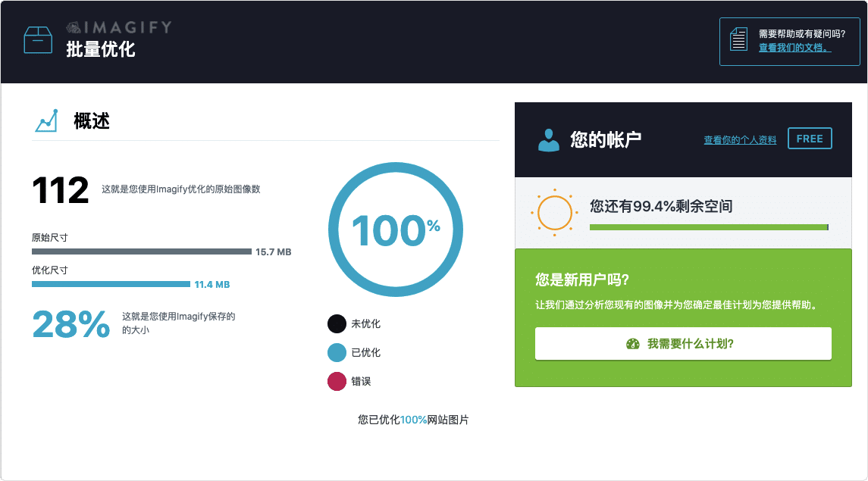Click the orange sun quota icon
The width and height of the screenshot is (868, 481).
coord(554,212)
